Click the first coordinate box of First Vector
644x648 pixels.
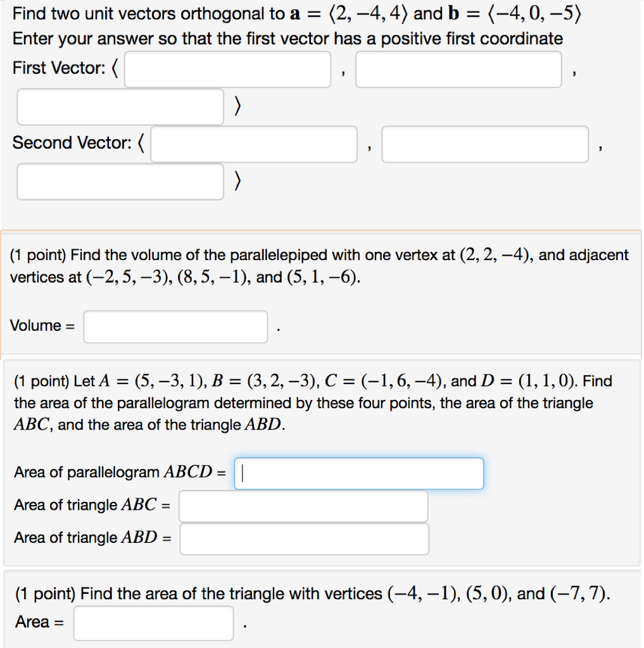(x=227, y=69)
